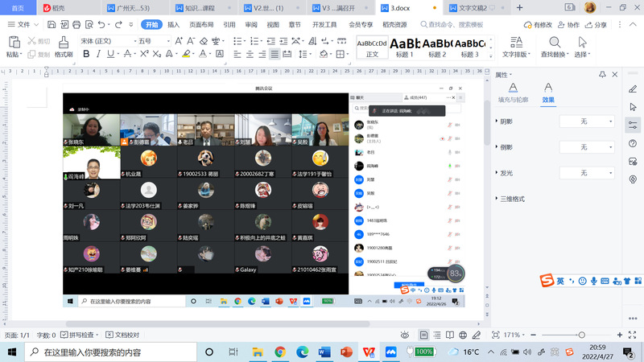Open the glow (发光) effect dropdown
644x362 pixels.
pyautogui.click(x=588, y=173)
